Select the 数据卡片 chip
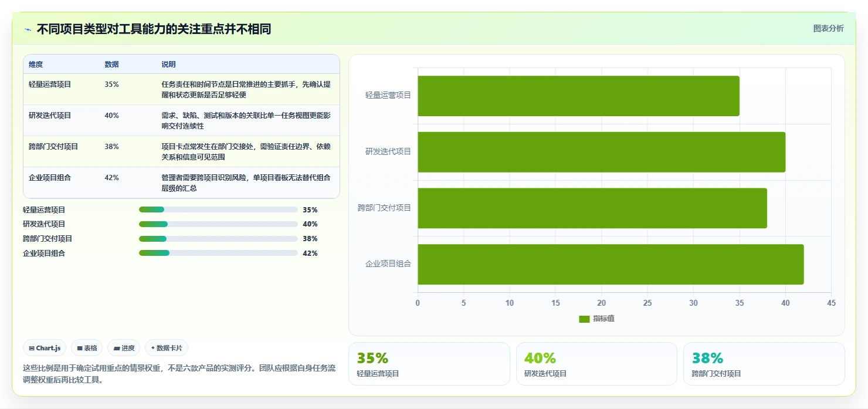868x409 pixels. (167, 348)
